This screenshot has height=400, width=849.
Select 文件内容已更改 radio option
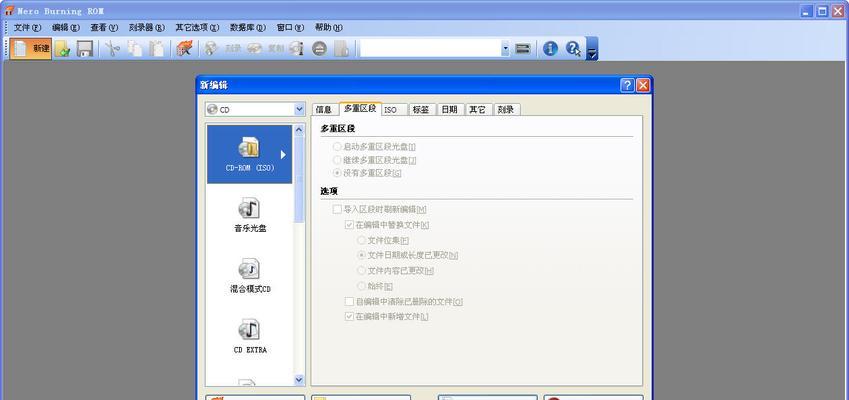tap(396, 270)
